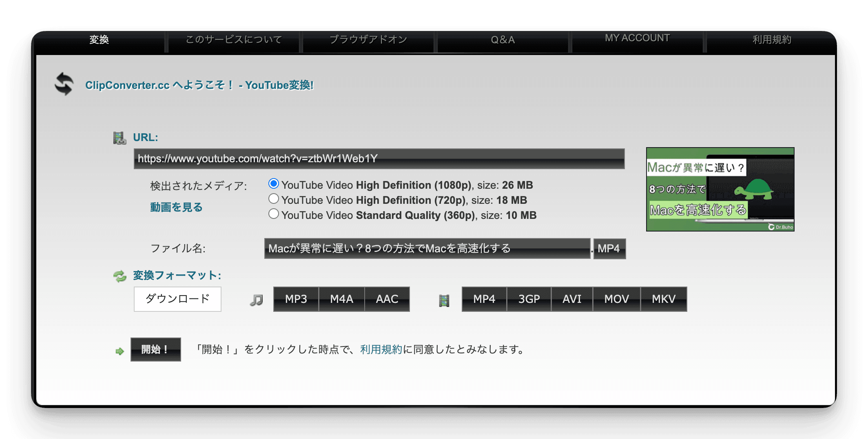Choose MOV video format
868x439 pixels.
617,299
